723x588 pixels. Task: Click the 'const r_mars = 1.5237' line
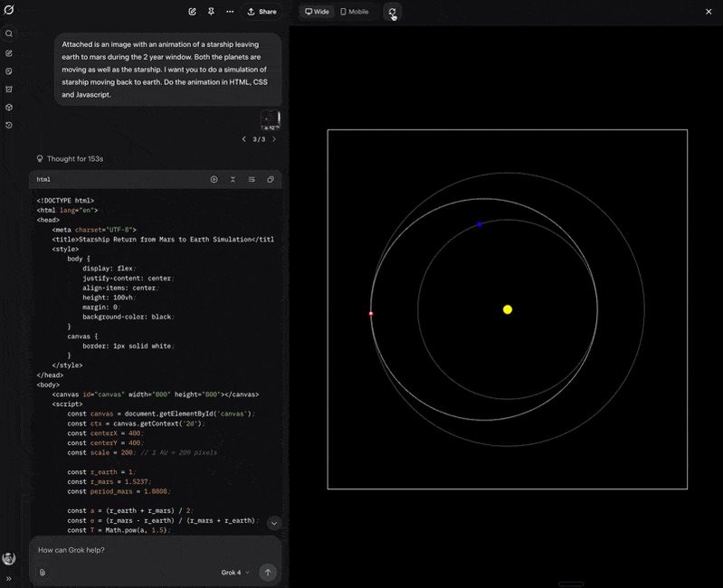109,482
